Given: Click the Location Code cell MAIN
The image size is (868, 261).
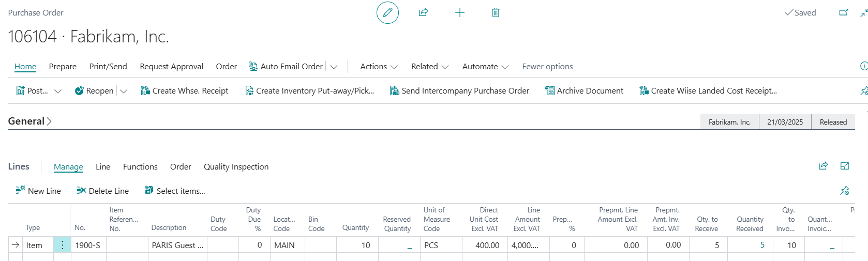Looking at the screenshot, I should click(287, 245).
